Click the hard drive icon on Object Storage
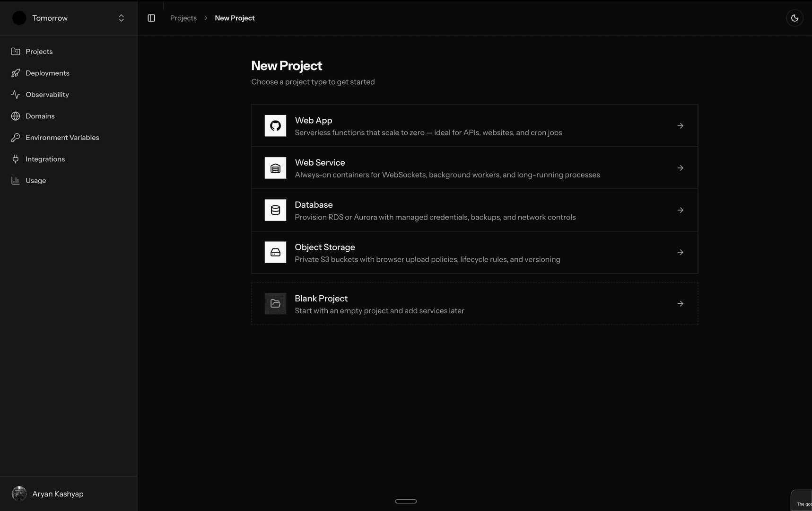Viewport: 812px width, 511px height. tap(275, 252)
